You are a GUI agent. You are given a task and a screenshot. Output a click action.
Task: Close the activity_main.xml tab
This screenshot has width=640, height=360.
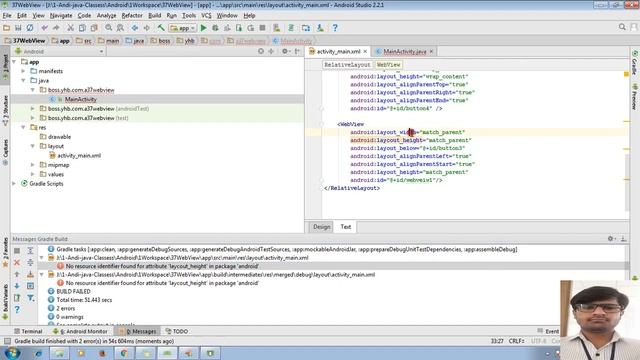point(365,51)
